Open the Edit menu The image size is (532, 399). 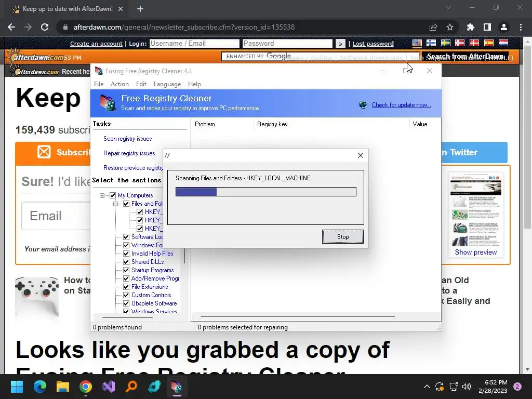coord(141,84)
